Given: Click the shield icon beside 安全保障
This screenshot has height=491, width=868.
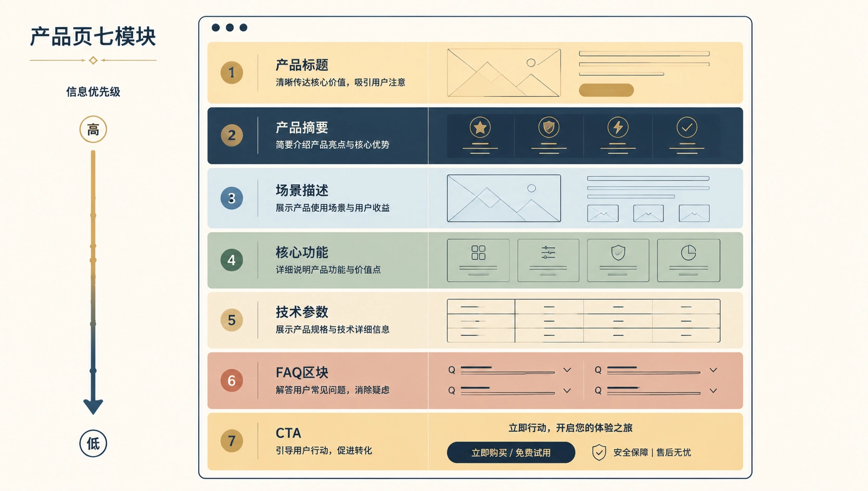Looking at the screenshot, I should pyautogui.click(x=599, y=452).
